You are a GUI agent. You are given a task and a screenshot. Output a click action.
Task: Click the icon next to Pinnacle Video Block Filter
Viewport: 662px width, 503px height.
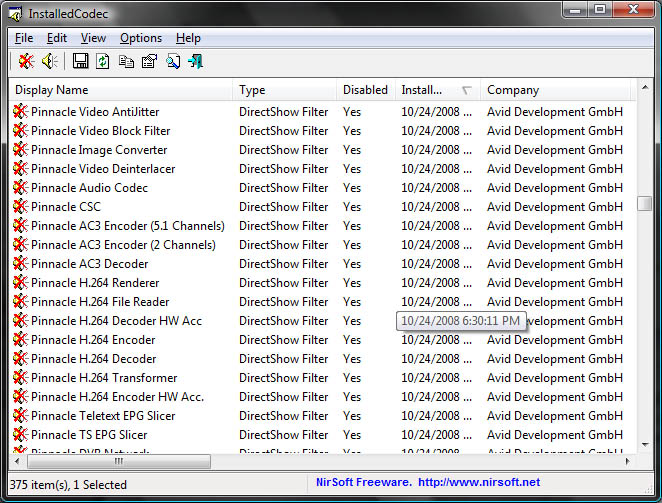click(x=20, y=131)
